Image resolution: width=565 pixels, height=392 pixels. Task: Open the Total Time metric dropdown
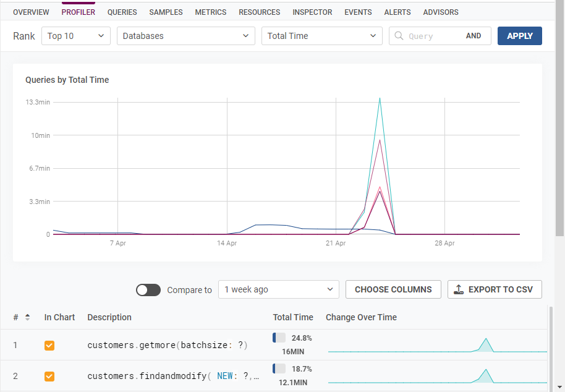[321, 36]
